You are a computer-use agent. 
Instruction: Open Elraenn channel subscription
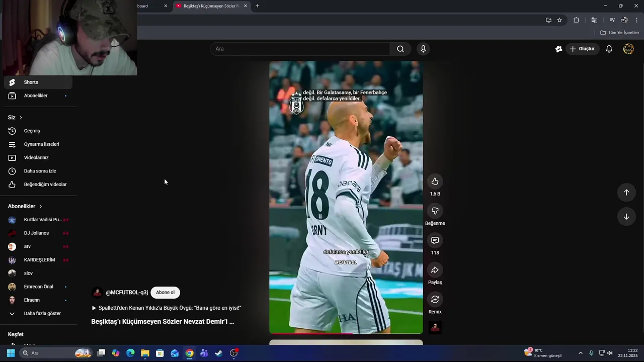pyautogui.click(x=38, y=300)
